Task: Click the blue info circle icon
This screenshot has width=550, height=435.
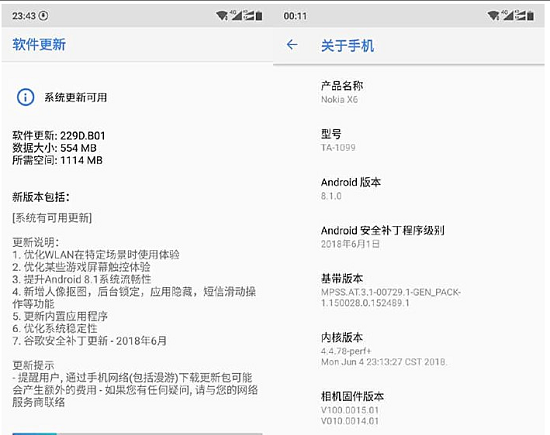Action: click(x=26, y=97)
